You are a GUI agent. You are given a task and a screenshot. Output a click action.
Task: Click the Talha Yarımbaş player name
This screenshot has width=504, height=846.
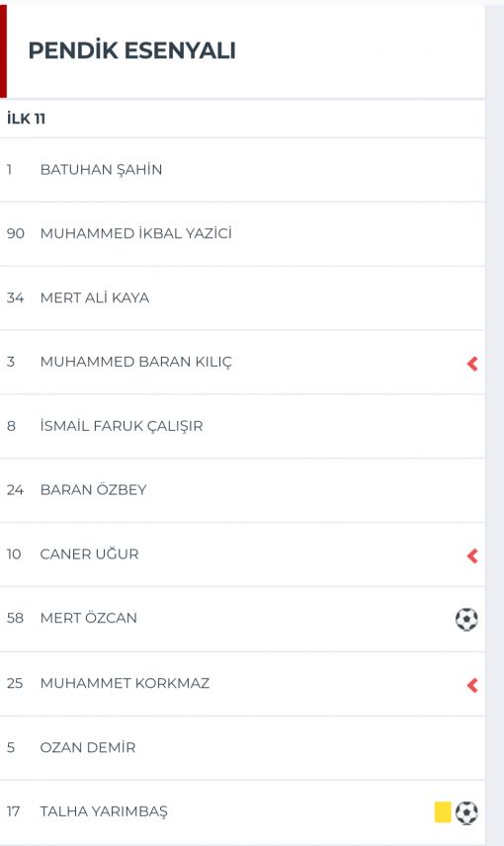(104, 811)
